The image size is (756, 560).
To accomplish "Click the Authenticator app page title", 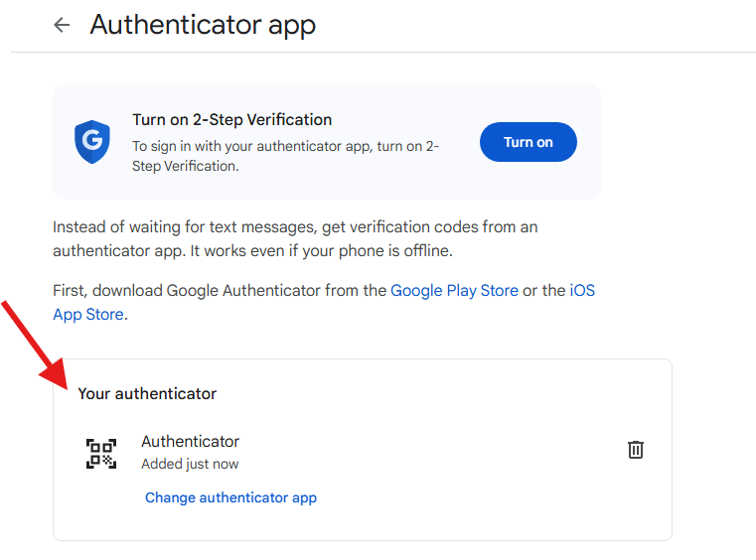I will coord(203,25).
